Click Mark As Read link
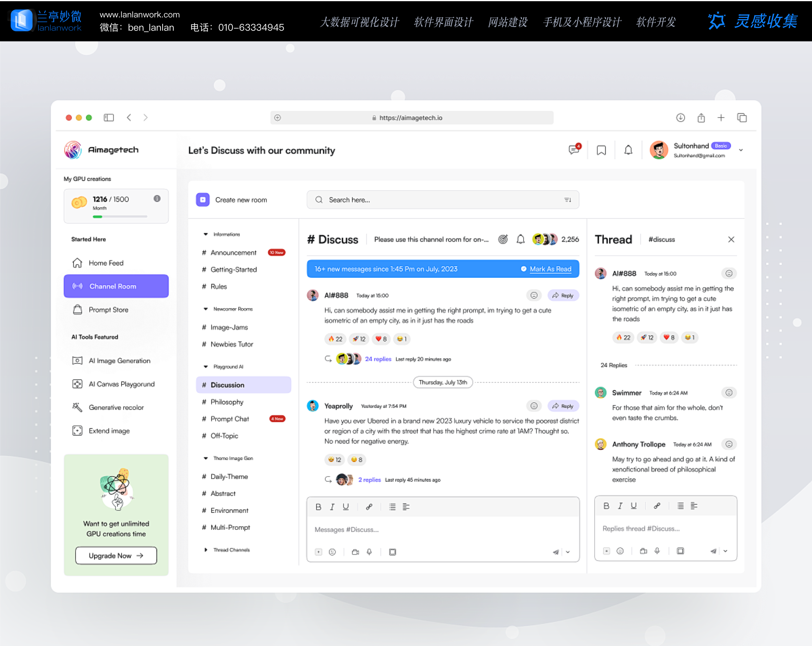Image resolution: width=812 pixels, height=646 pixels. [x=550, y=269]
